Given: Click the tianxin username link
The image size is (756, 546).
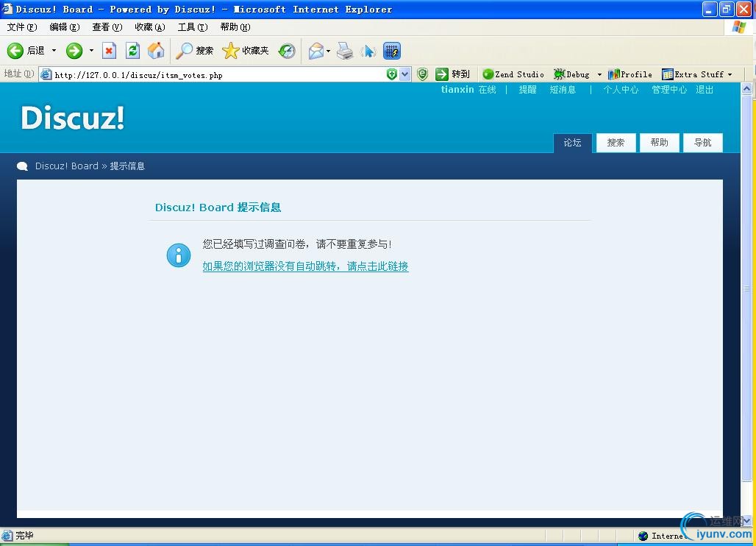Looking at the screenshot, I should [457, 90].
